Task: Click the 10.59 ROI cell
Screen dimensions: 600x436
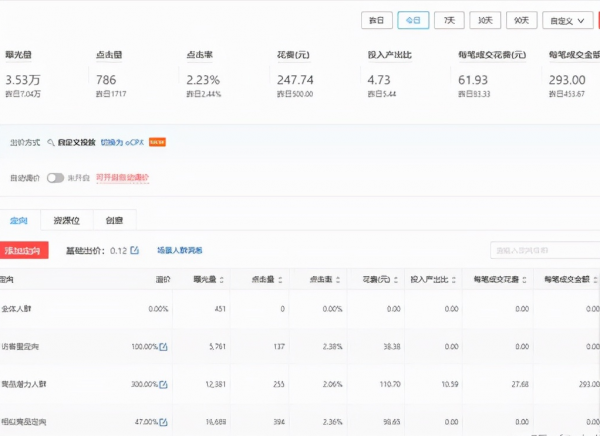Action: tap(450, 384)
